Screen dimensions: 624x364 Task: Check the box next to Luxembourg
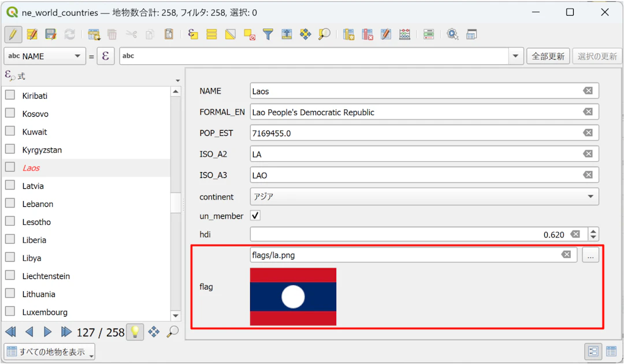(10, 311)
